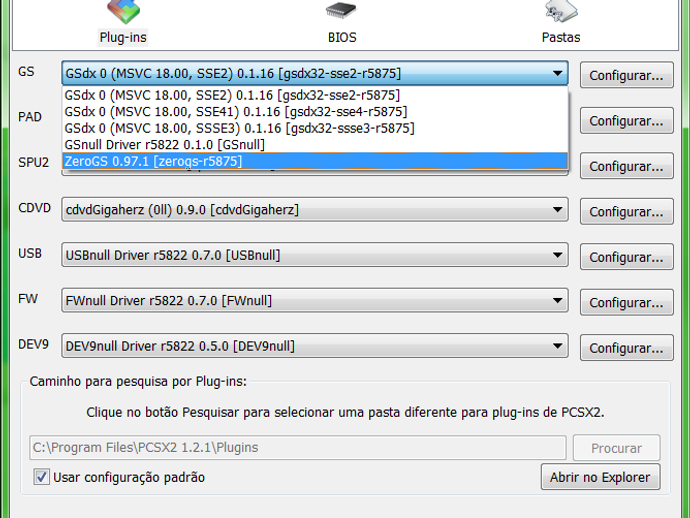The height and width of the screenshot is (518, 690).
Task: Toggle Usar configuração padrão checkbox
Action: (x=42, y=477)
